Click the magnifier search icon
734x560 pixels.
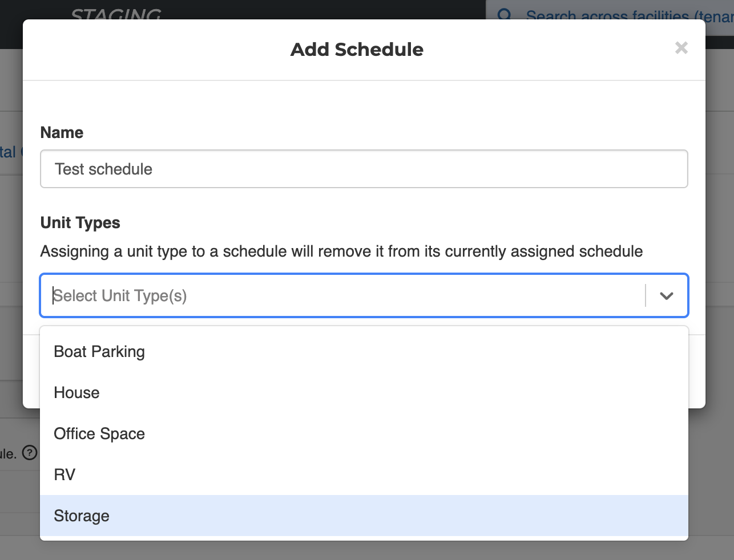click(505, 15)
